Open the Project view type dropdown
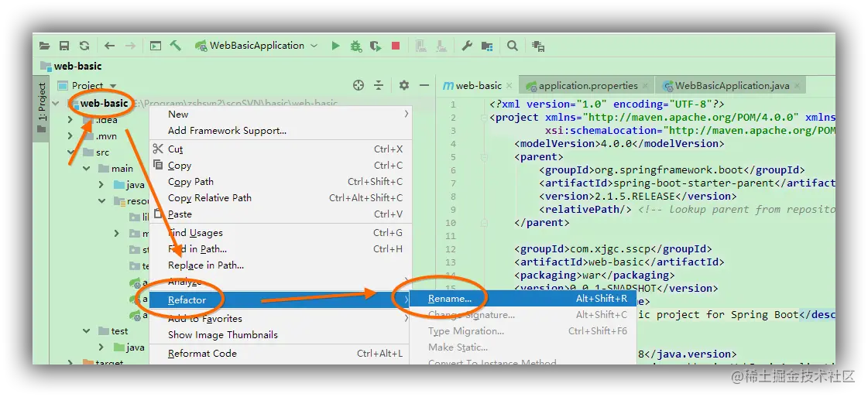Screen dimensions: 868x397 pyautogui.click(x=113, y=86)
